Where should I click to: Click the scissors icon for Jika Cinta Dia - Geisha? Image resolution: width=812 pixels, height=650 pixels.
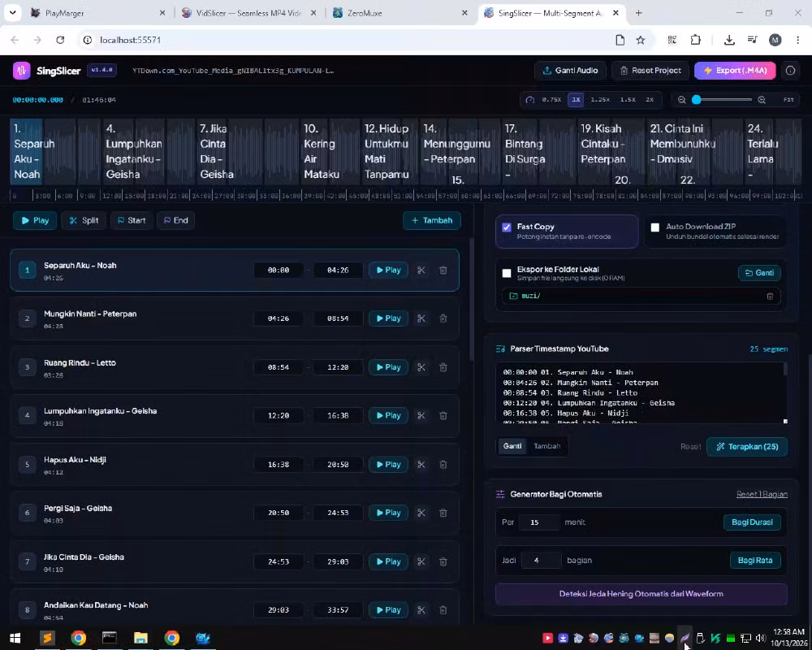click(421, 561)
